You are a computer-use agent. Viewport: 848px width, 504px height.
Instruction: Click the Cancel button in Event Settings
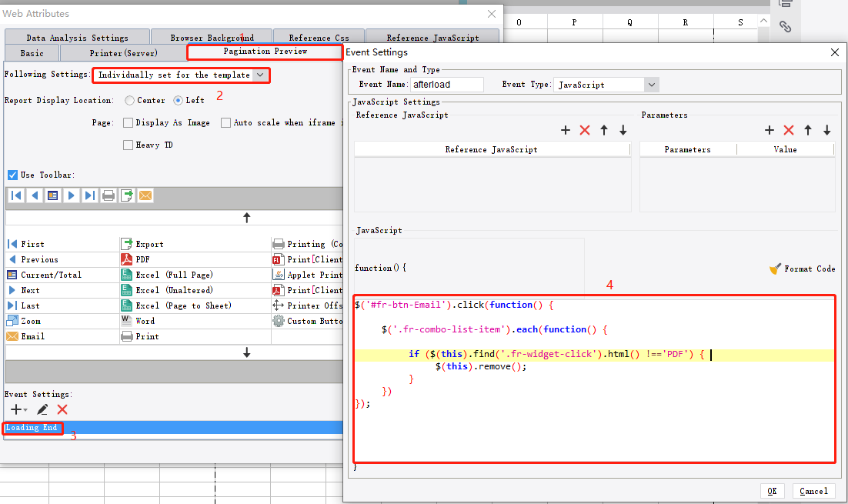click(813, 491)
